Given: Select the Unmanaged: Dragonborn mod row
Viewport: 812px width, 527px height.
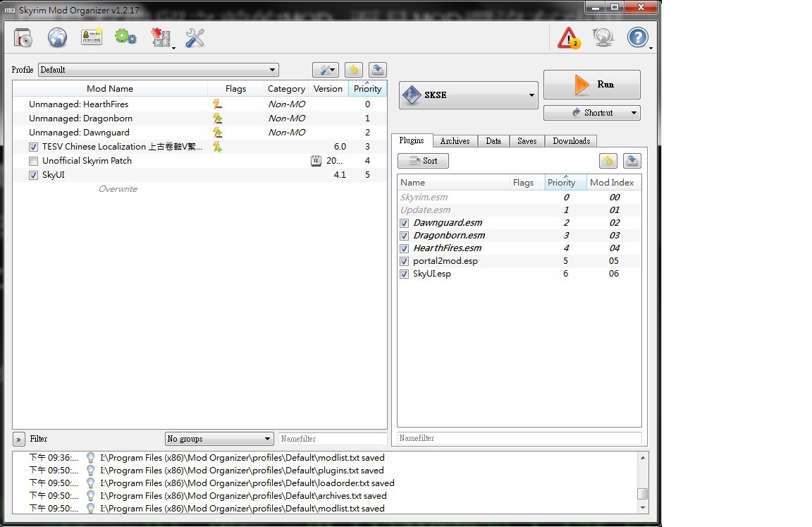Looking at the screenshot, I should coord(199,119).
